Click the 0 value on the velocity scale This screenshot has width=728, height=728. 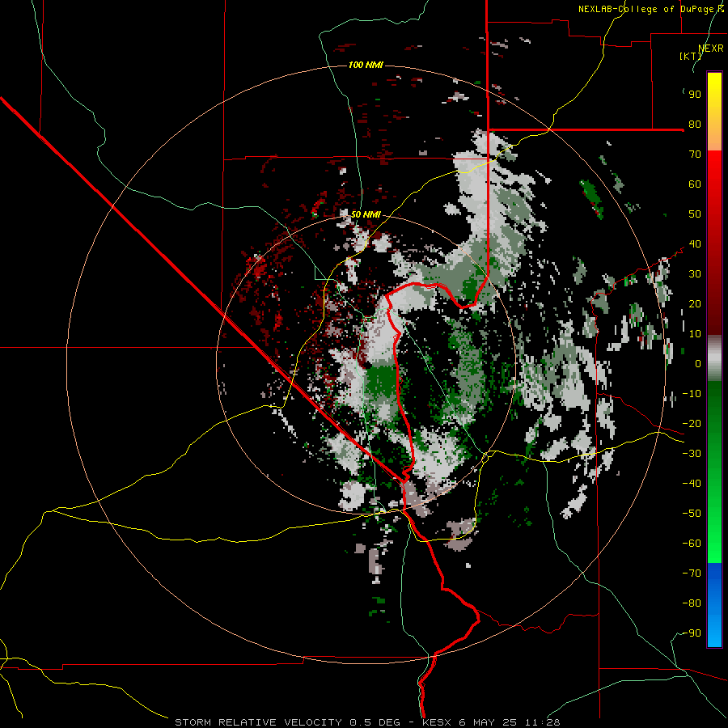click(x=698, y=363)
